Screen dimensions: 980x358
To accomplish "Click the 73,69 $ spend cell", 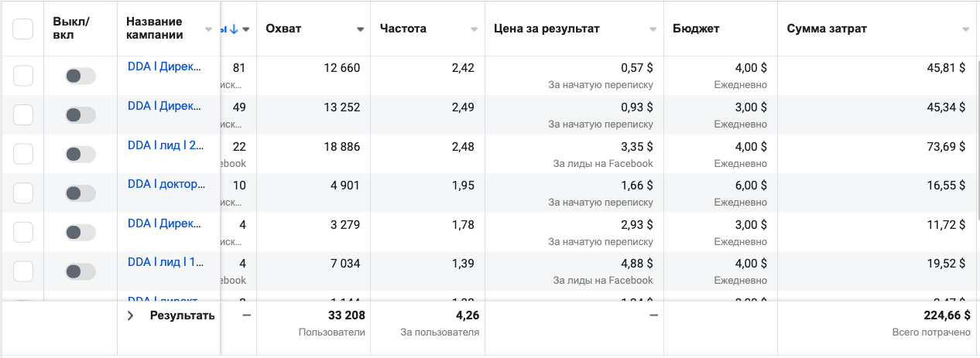I will point(946,146).
